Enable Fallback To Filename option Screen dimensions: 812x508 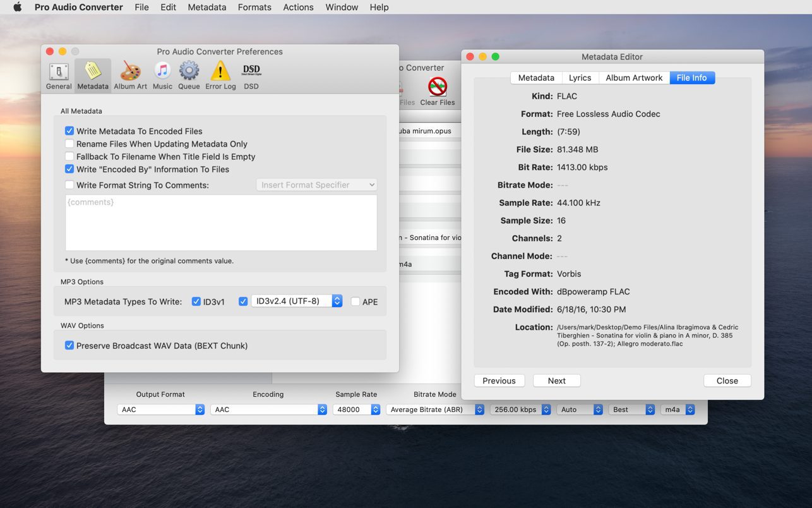[x=69, y=157]
